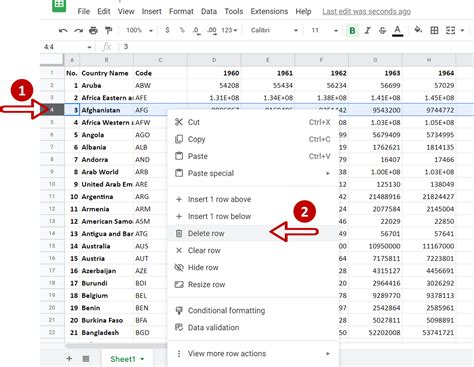Open merge cells dropdown arrow

[x=462, y=31]
